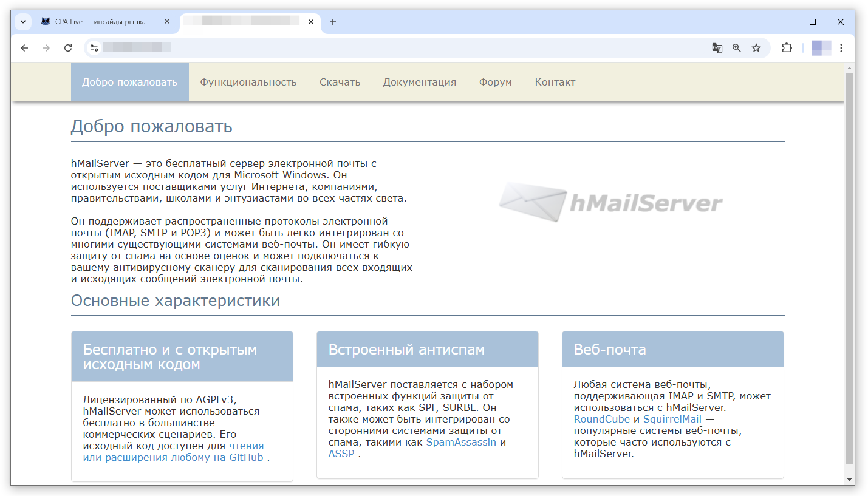The height and width of the screenshot is (496, 868).
Task: Open Chrome three-dot menu
Action: click(x=841, y=48)
